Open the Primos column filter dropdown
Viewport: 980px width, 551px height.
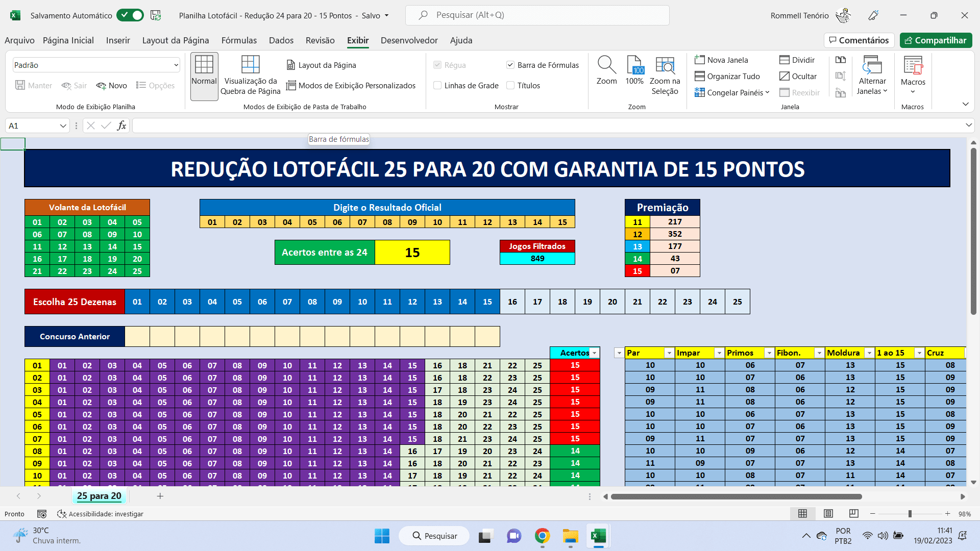coord(769,353)
